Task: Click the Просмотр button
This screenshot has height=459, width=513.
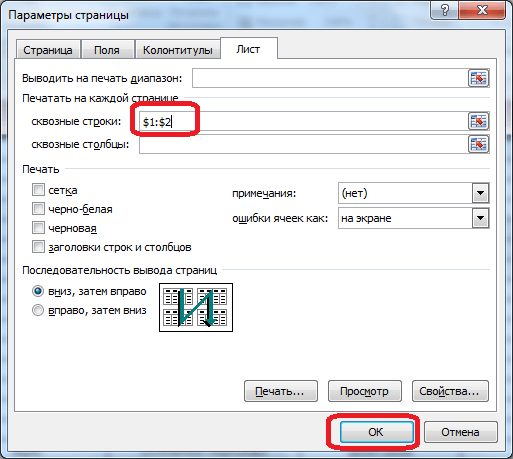Action: [365, 391]
